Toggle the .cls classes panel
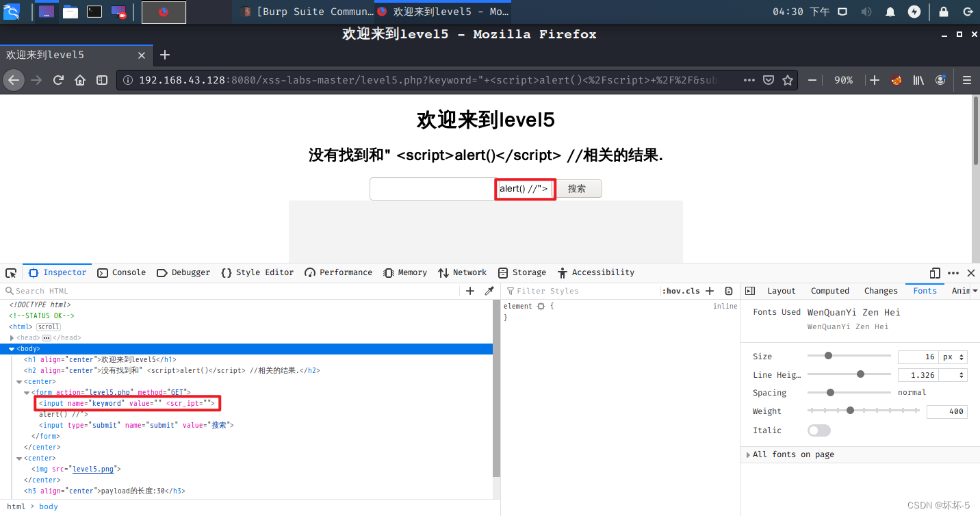Image resolution: width=980 pixels, height=516 pixels. [x=691, y=291]
